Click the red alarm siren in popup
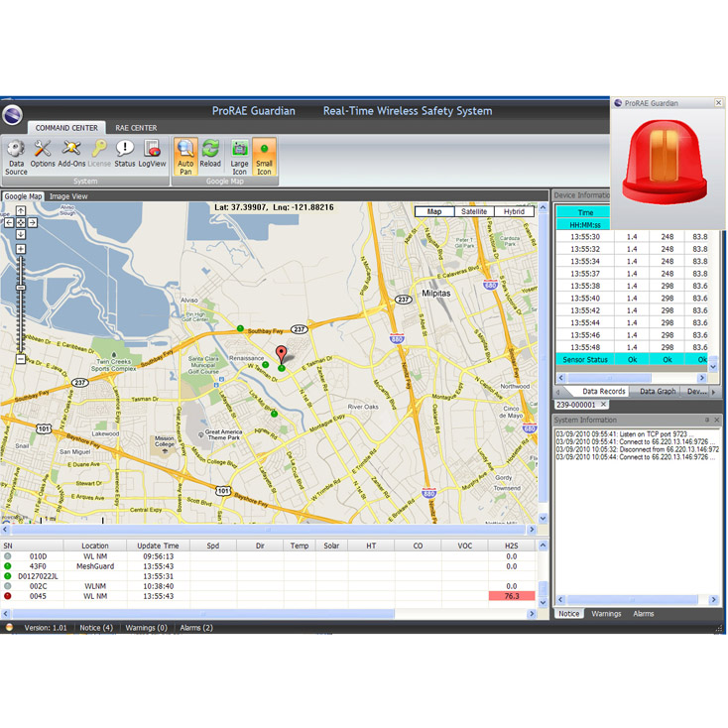 [665, 161]
